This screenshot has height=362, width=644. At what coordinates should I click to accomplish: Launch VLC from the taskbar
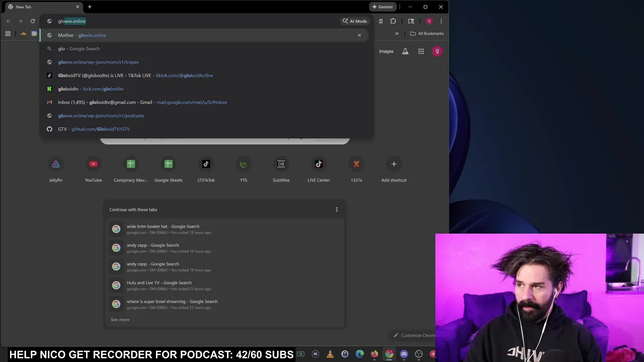tap(330, 354)
